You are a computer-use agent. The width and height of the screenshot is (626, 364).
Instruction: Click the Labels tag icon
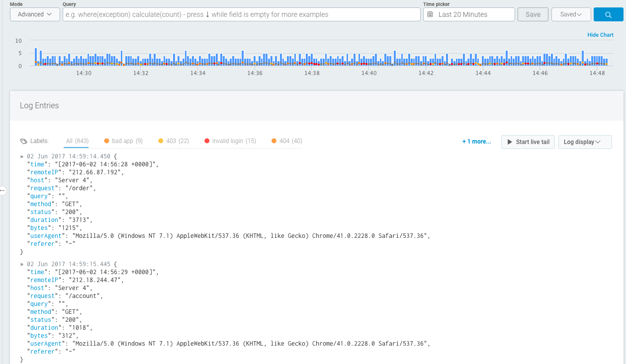click(x=23, y=142)
